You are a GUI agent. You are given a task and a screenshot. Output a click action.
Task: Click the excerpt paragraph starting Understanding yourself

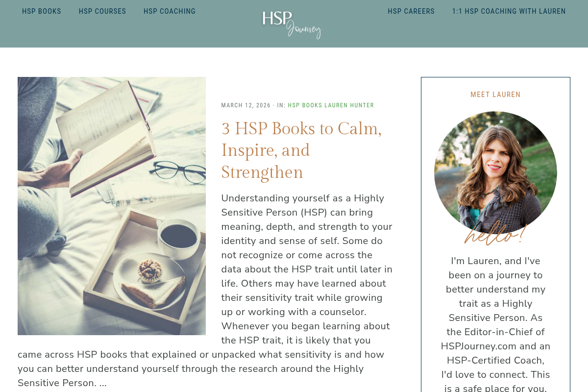(x=206, y=291)
